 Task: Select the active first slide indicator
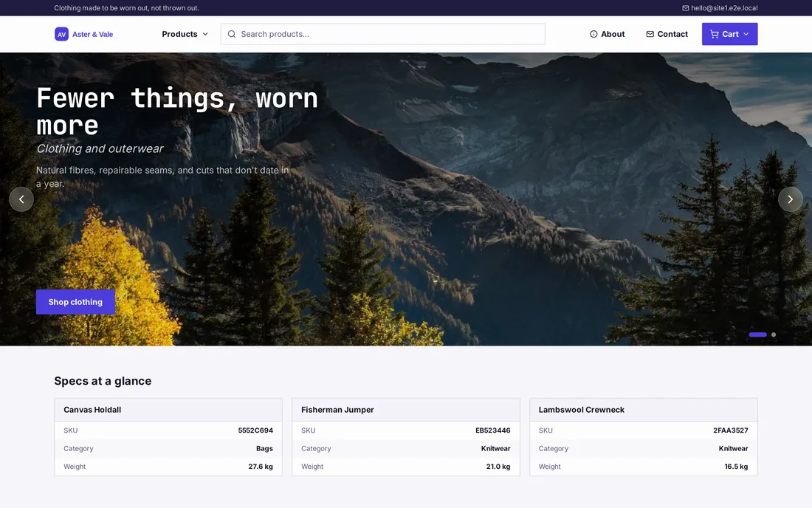pos(757,334)
